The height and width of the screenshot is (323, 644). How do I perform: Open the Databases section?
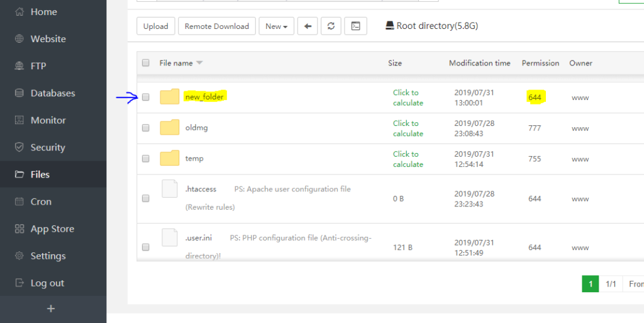point(53,93)
